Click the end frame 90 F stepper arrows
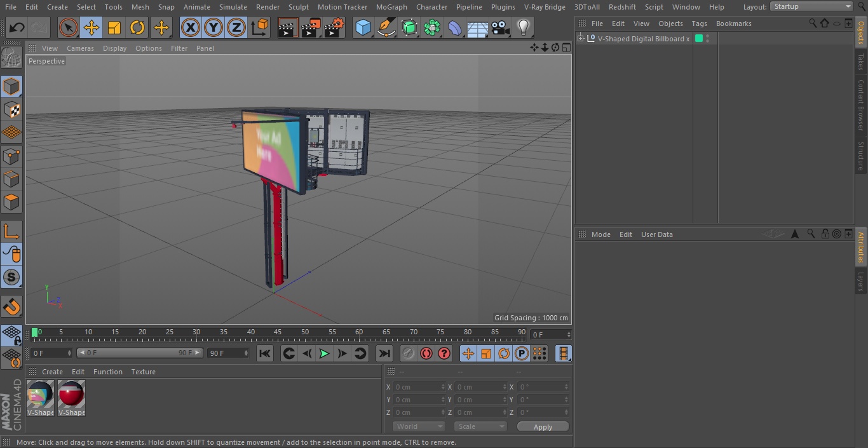This screenshot has width=868, height=448. pyautogui.click(x=246, y=353)
